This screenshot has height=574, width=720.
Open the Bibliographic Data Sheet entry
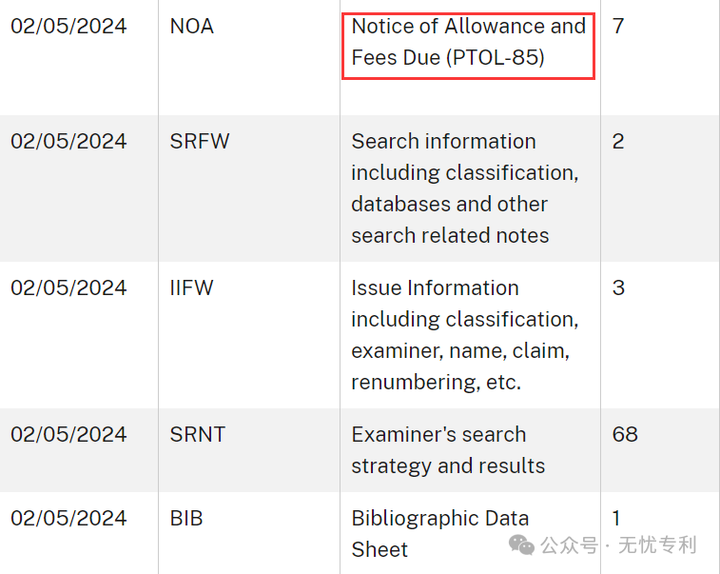(440, 534)
